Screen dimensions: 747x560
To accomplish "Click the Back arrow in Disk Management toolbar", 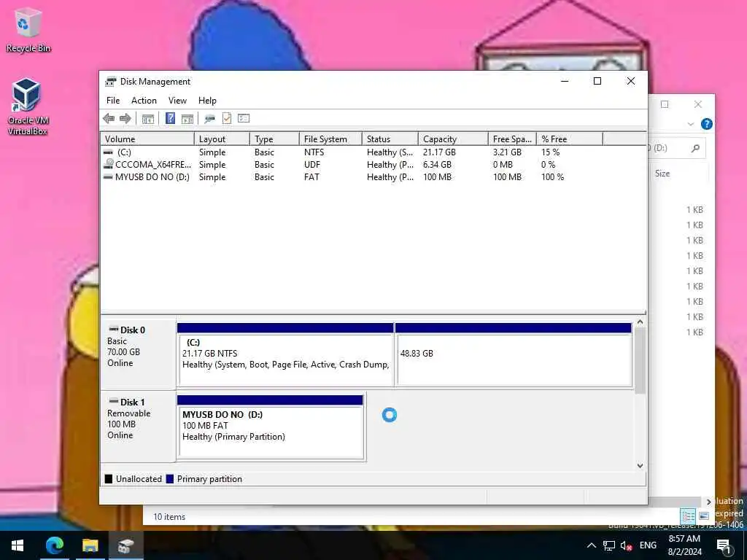I will pyautogui.click(x=109, y=119).
